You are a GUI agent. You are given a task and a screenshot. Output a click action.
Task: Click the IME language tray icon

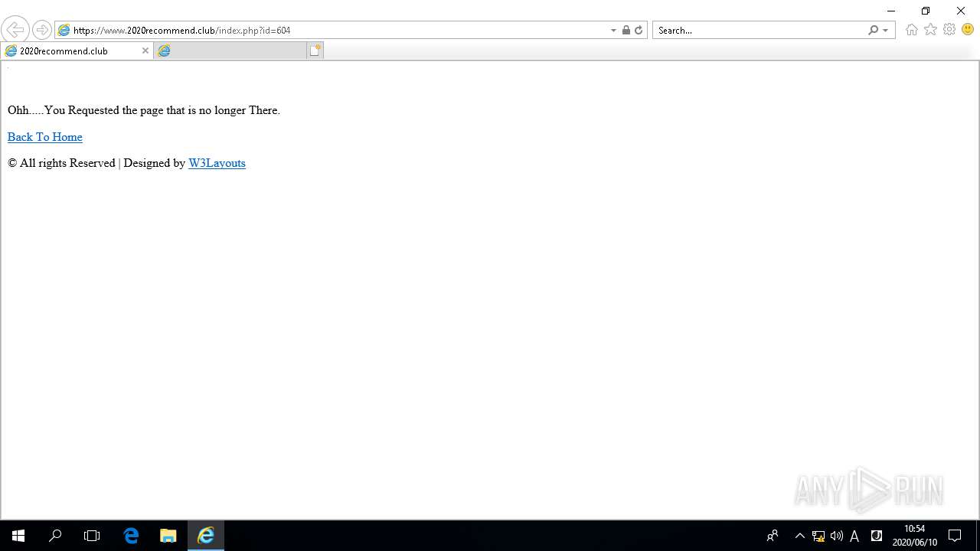point(877,536)
